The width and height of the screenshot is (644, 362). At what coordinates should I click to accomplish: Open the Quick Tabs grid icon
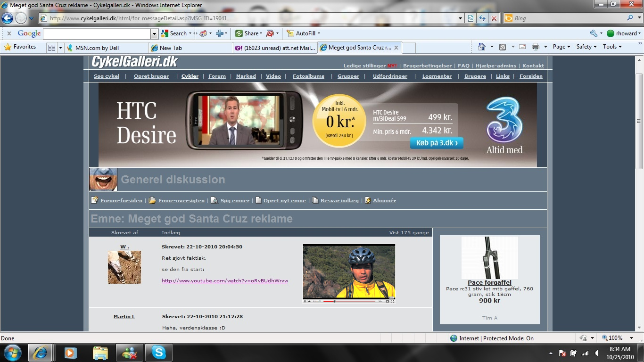pyautogui.click(x=51, y=48)
